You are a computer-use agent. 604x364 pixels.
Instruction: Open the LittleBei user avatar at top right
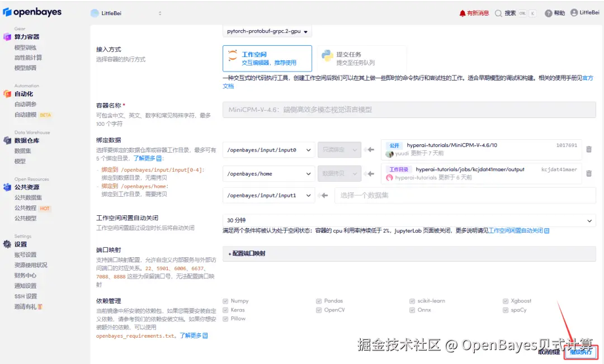(574, 13)
